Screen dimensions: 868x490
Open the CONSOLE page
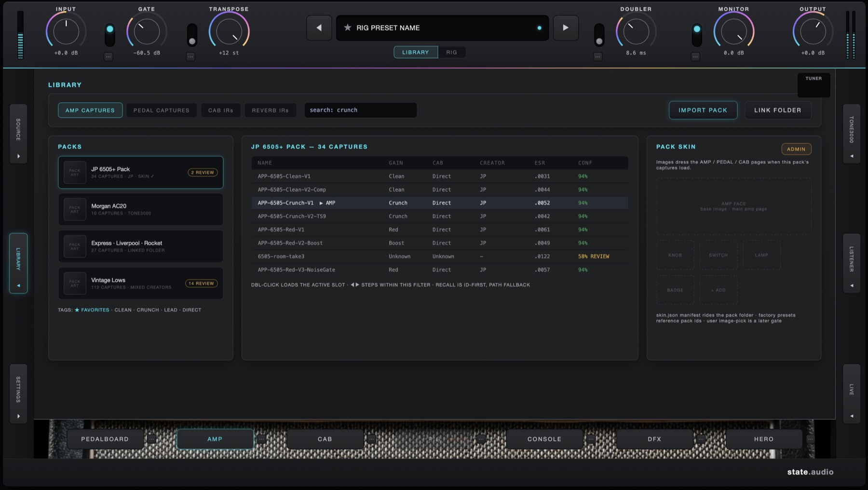pos(544,439)
